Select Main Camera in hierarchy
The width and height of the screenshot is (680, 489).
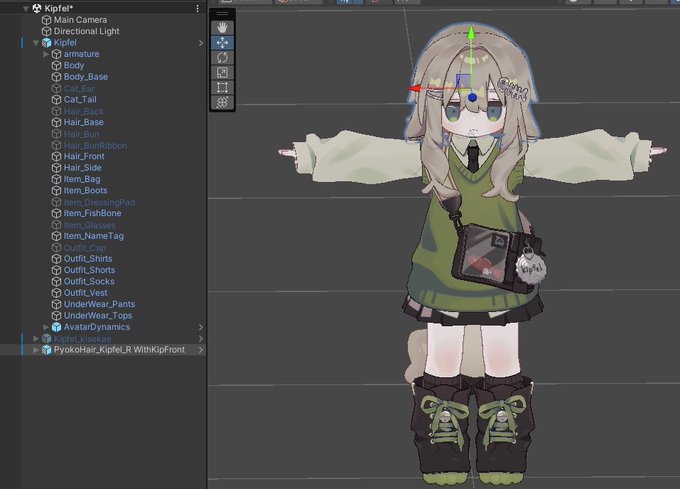80,20
